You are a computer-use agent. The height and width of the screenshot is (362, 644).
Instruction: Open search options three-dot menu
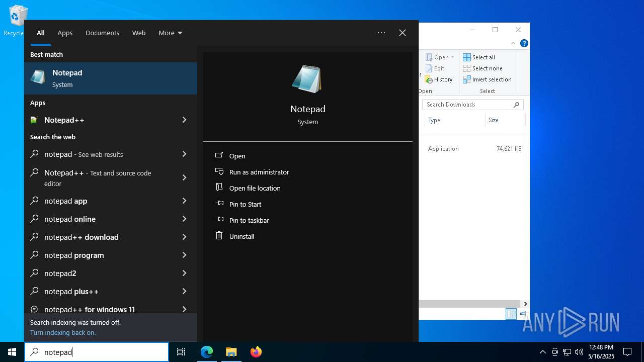[x=381, y=33]
